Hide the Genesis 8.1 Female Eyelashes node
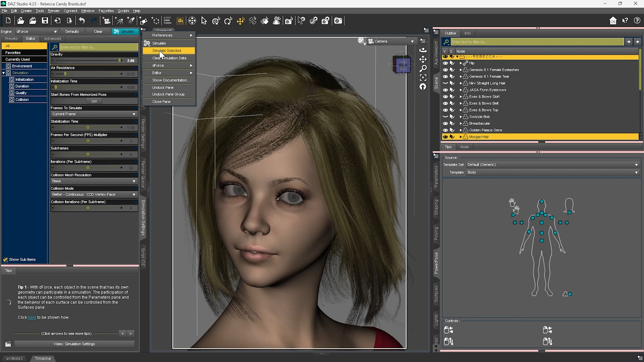644x362 pixels. [x=445, y=70]
